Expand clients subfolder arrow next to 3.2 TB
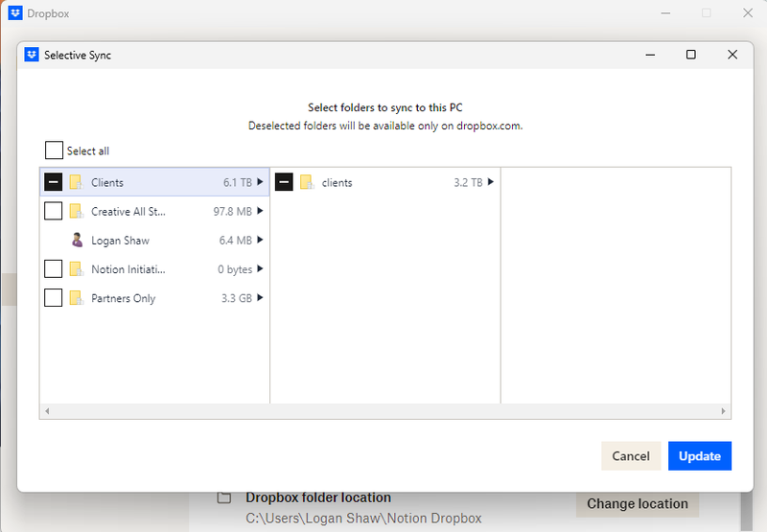The height and width of the screenshot is (532, 767). [491, 182]
